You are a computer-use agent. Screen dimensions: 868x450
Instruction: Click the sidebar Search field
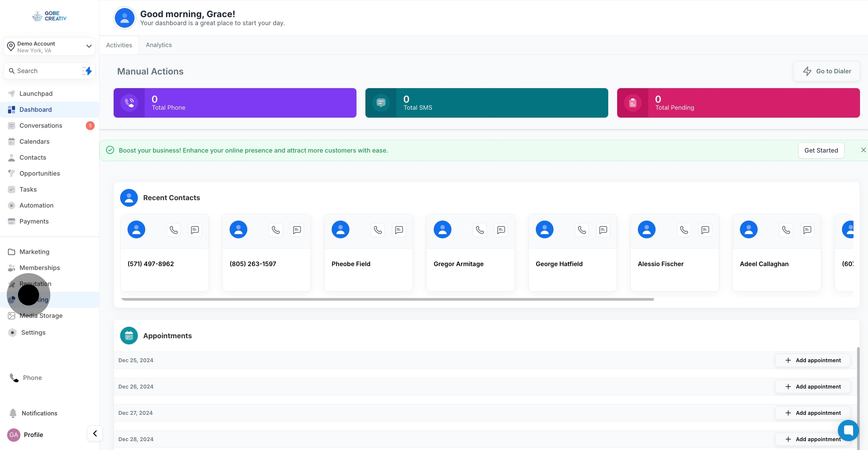44,71
